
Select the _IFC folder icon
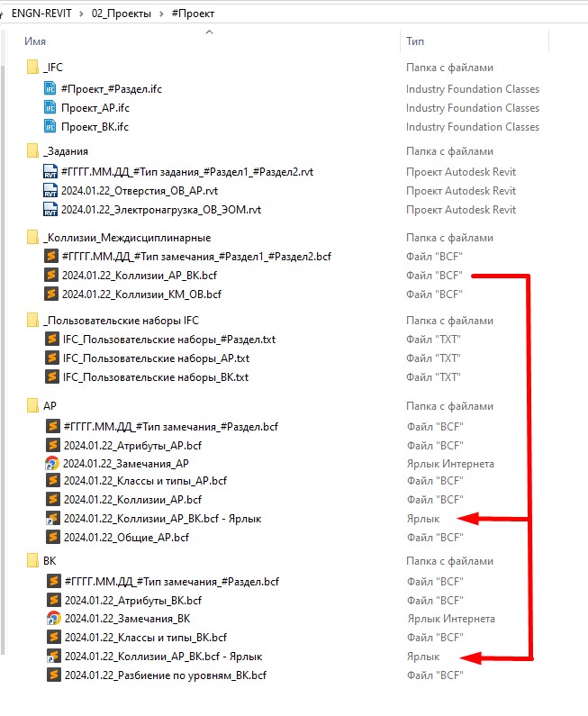[32, 68]
